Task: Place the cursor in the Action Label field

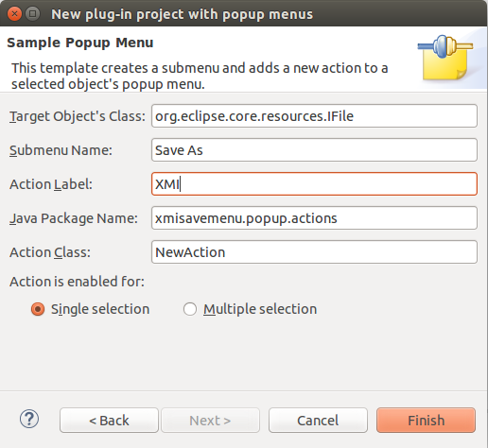Action: tap(314, 184)
